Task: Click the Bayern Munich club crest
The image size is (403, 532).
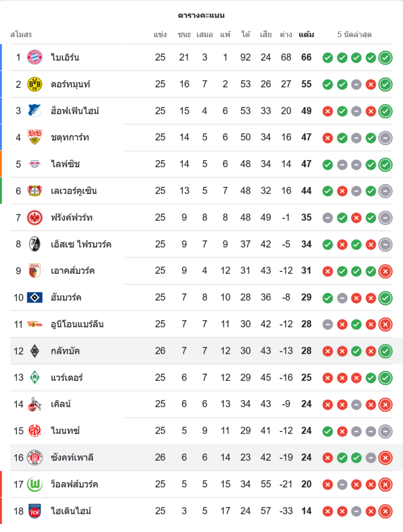Action: pyautogui.click(x=35, y=57)
